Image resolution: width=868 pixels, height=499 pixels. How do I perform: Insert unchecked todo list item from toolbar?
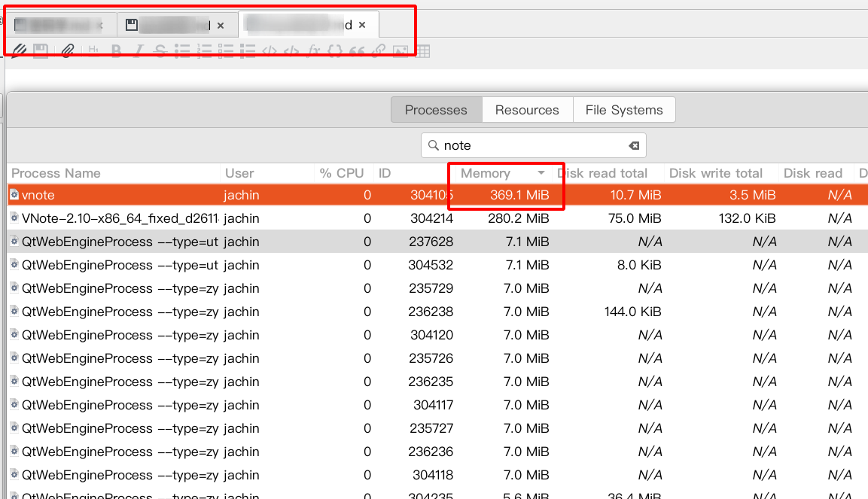coord(226,51)
